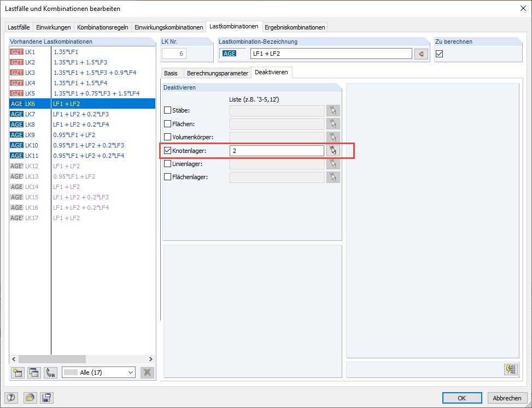Image resolution: width=532 pixels, height=408 pixels.
Task: Select the Deaktivieren sub-tab
Action: 271,72
